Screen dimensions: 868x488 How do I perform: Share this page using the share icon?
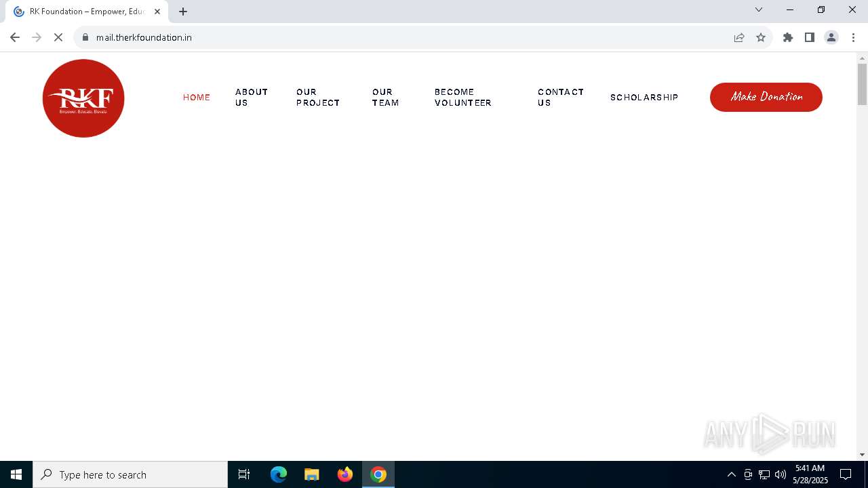(x=739, y=37)
